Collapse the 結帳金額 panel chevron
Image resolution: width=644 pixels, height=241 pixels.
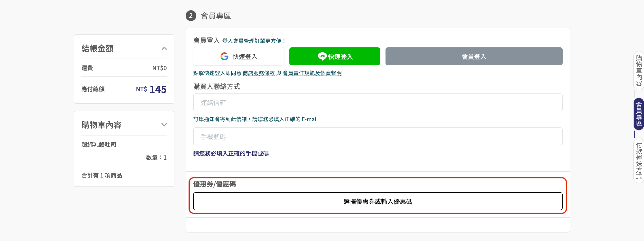click(x=164, y=49)
